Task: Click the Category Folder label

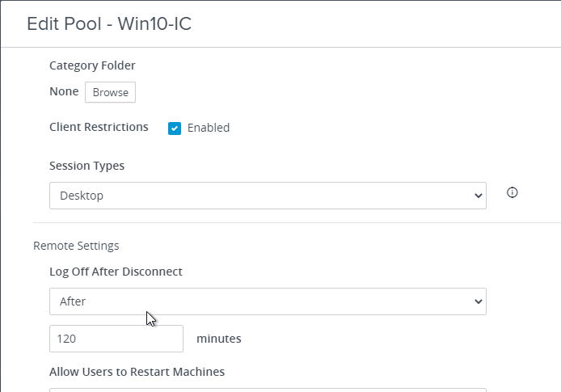Action: [92, 65]
